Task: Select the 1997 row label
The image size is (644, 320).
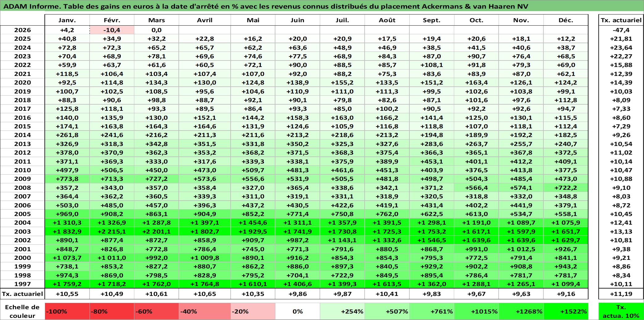Action: [x=23, y=284]
